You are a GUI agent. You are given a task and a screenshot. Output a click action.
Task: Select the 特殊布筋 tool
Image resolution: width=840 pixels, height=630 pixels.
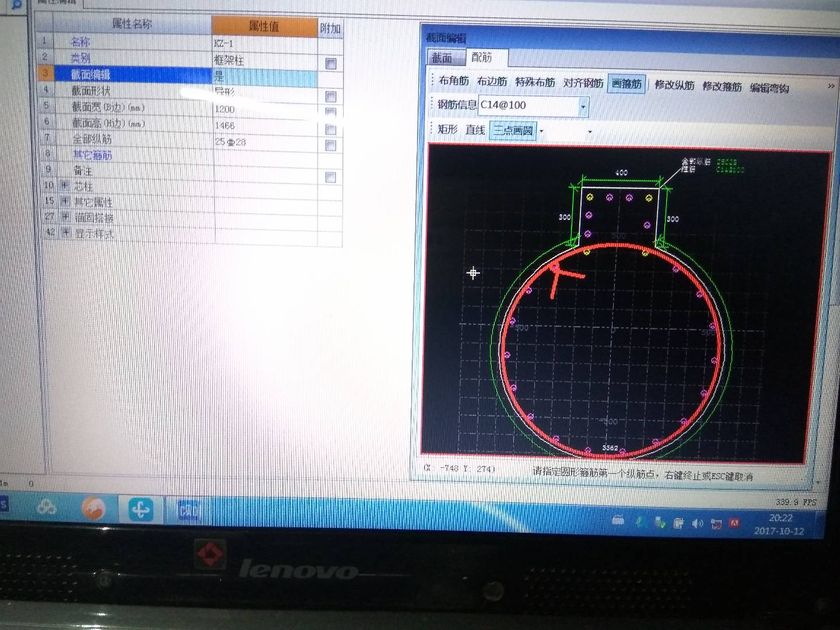tap(535, 82)
